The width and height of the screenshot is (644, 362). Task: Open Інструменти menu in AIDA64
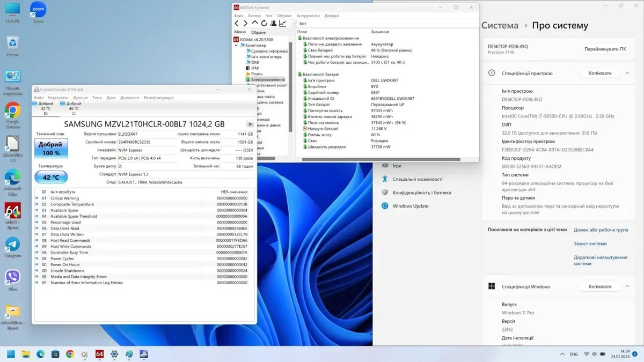(308, 16)
